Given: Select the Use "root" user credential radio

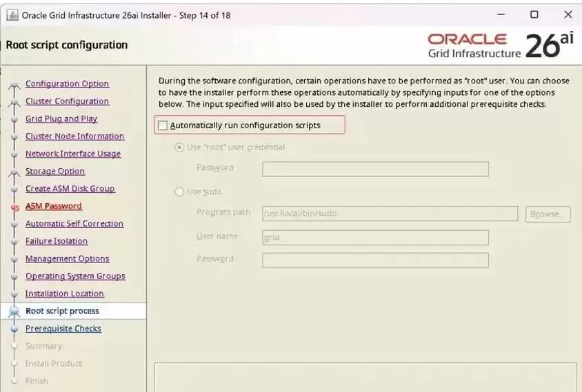Looking at the screenshot, I should tap(179, 147).
